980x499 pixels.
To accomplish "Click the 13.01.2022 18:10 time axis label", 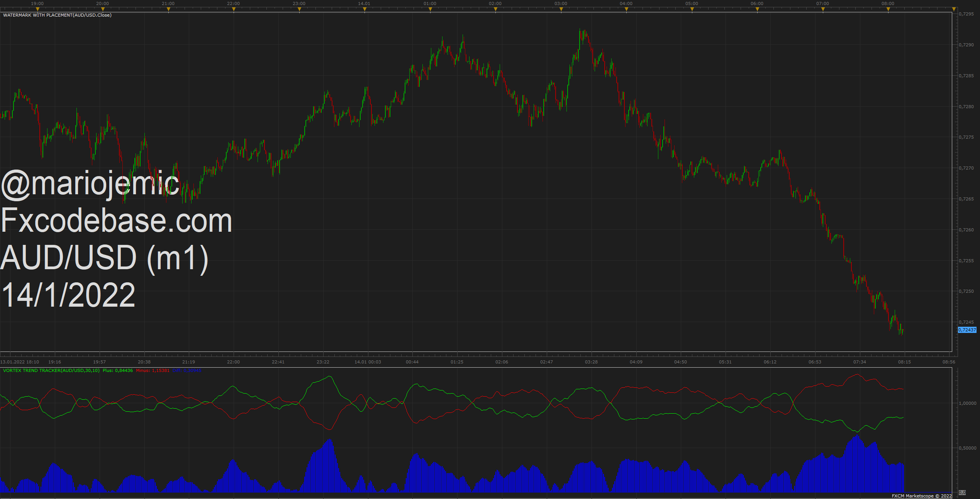I will [20, 362].
